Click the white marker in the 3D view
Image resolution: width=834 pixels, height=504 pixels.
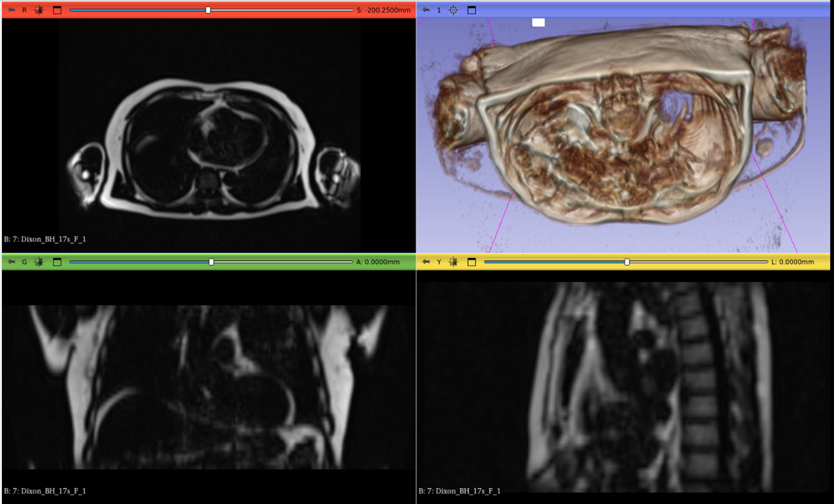click(x=538, y=22)
